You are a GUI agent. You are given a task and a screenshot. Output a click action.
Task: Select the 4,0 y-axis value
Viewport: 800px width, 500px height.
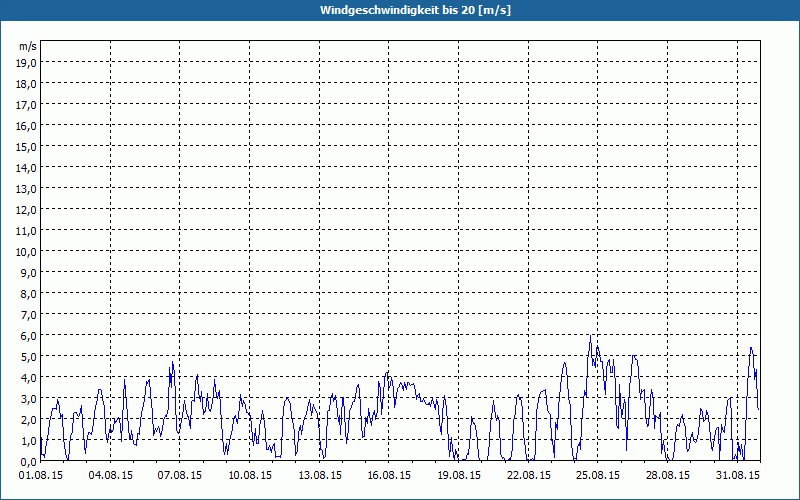tap(31, 378)
